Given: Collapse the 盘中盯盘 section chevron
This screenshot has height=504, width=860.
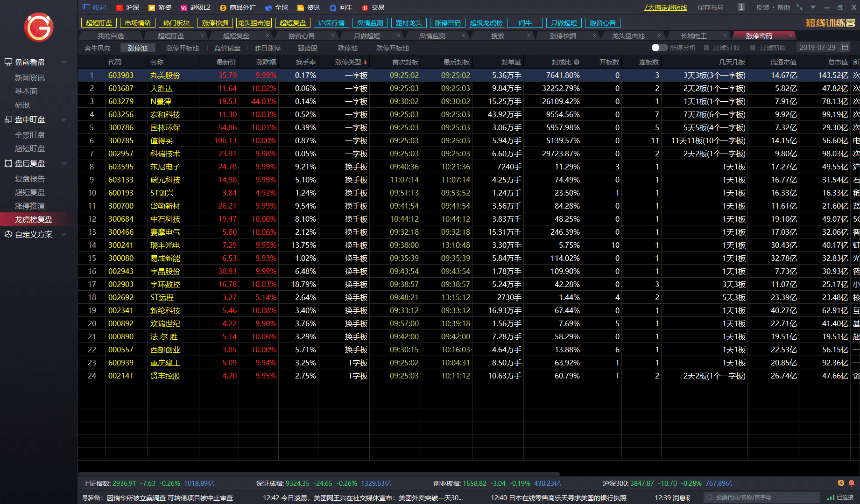Looking at the screenshot, I should [64, 119].
